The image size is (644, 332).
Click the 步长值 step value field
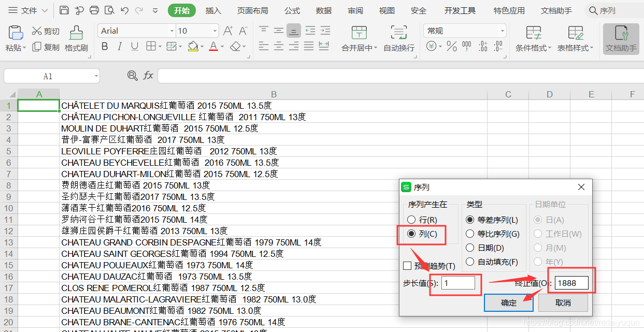(x=459, y=283)
